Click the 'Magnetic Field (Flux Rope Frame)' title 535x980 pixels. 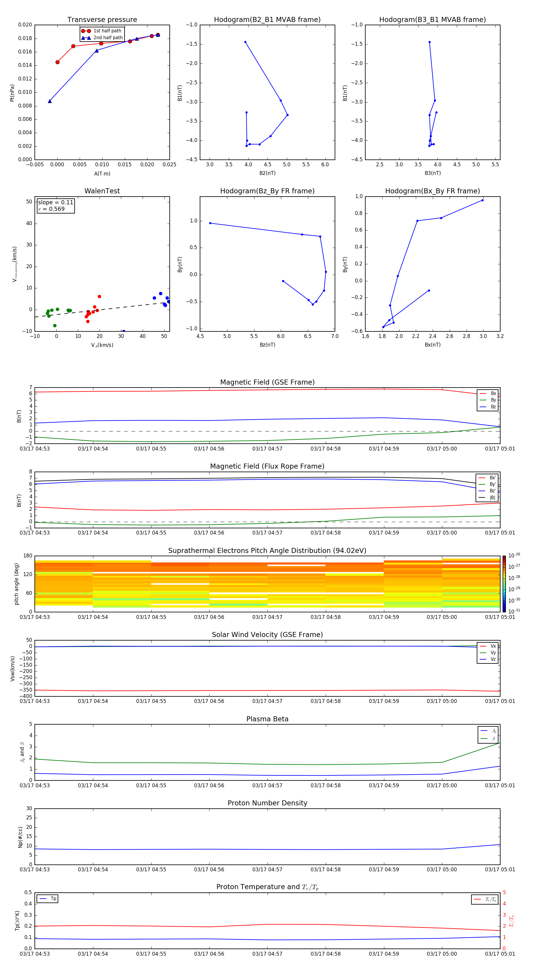point(267,467)
